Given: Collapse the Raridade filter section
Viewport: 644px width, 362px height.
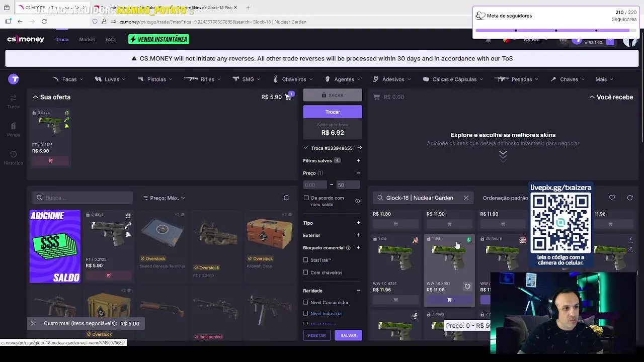Looking at the screenshot, I should pos(358,291).
